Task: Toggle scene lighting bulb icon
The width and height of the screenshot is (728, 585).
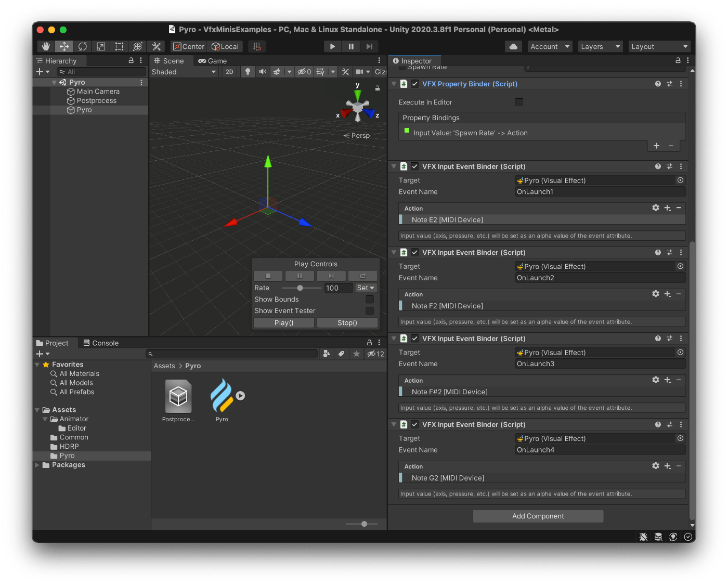Action: pos(248,72)
